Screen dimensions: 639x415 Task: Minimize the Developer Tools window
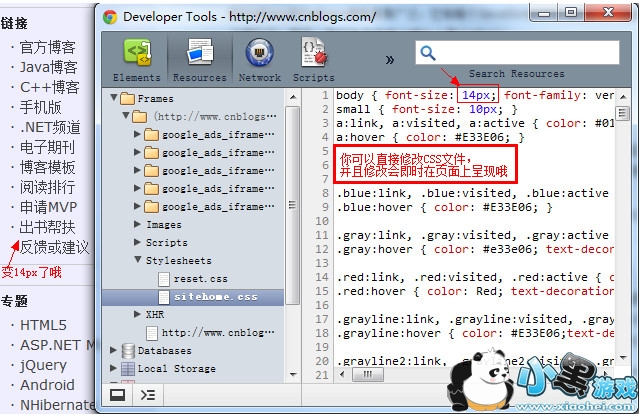(544, 12)
